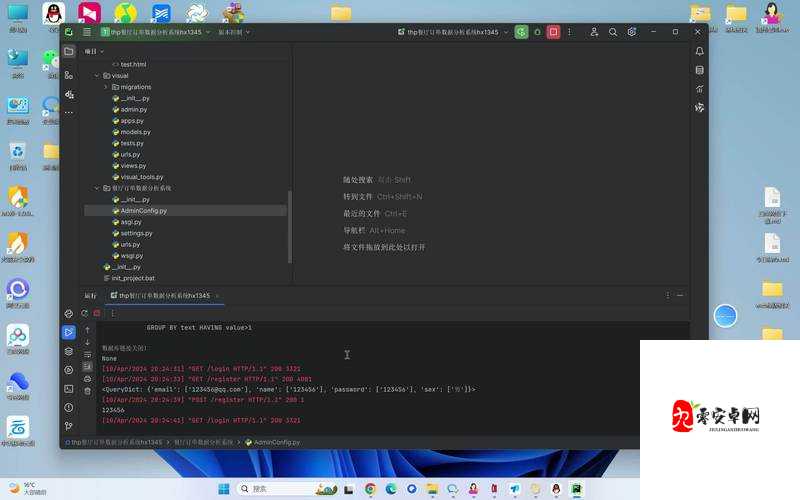Stop process in Run panel toolbar
Screen dimensions: 800x500
click(x=97, y=313)
